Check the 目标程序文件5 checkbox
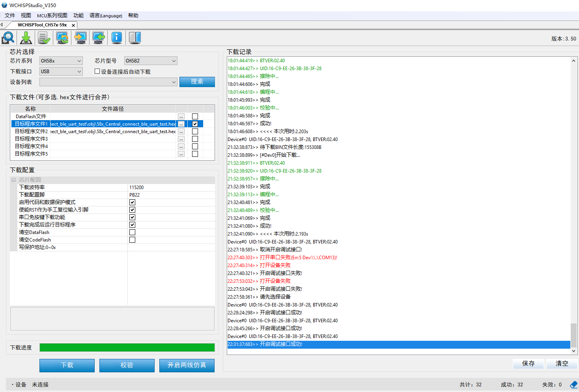Screen dimensions: 579x392 [195, 154]
